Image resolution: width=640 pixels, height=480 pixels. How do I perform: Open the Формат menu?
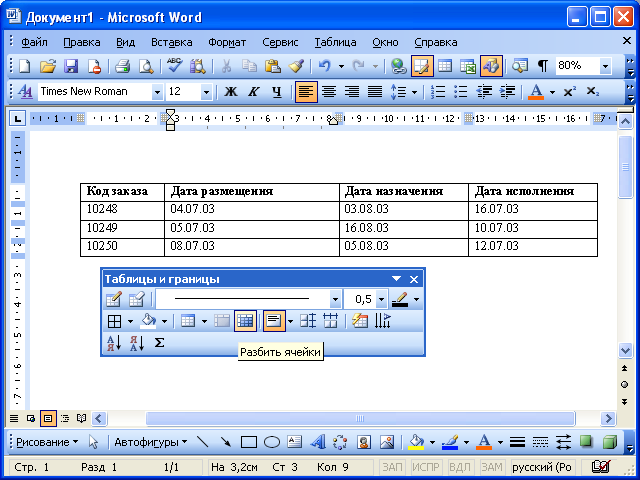click(227, 42)
